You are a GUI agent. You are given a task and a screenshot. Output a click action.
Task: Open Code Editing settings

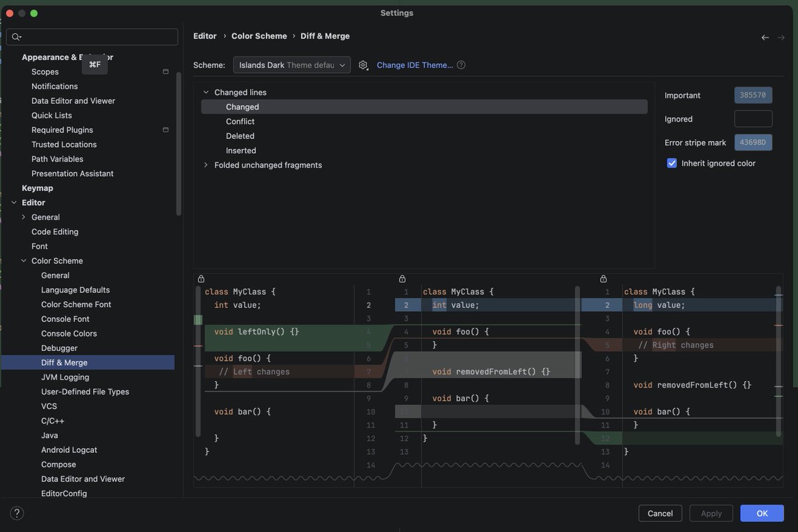coord(55,232)
